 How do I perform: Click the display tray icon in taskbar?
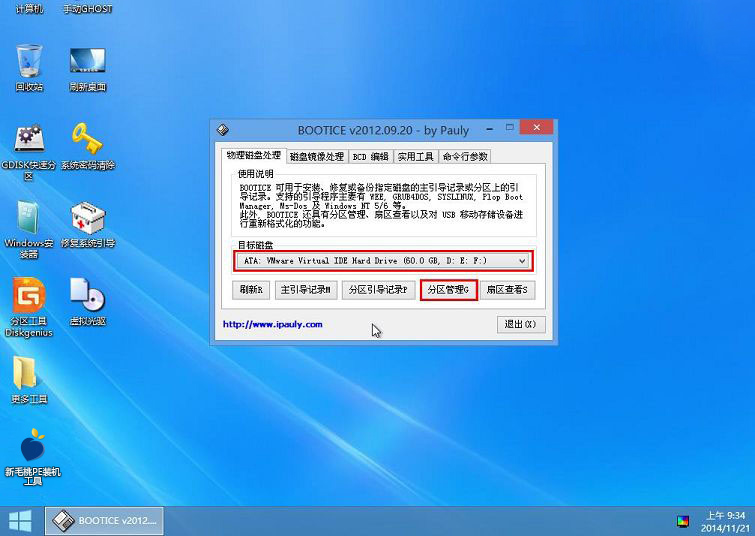tap(682, 521)
